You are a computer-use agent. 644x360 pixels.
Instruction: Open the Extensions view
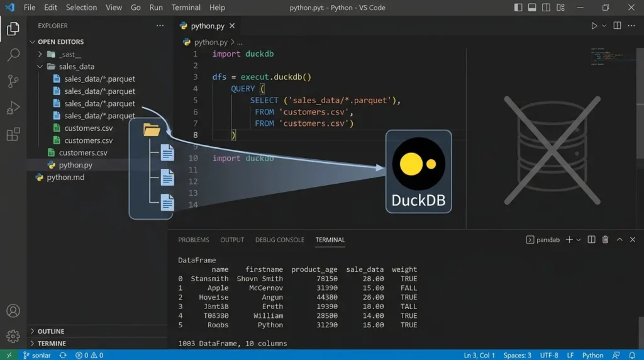(x=13, y=134)
